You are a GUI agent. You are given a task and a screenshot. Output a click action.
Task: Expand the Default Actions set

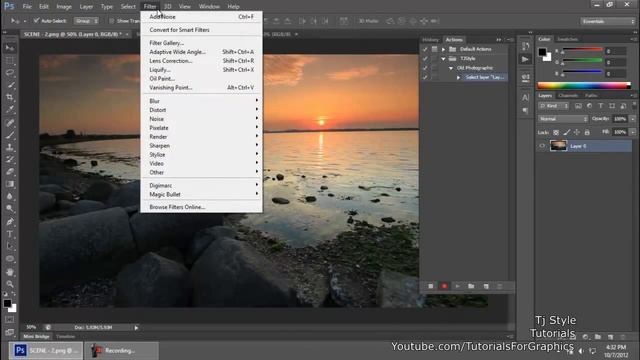443,49
